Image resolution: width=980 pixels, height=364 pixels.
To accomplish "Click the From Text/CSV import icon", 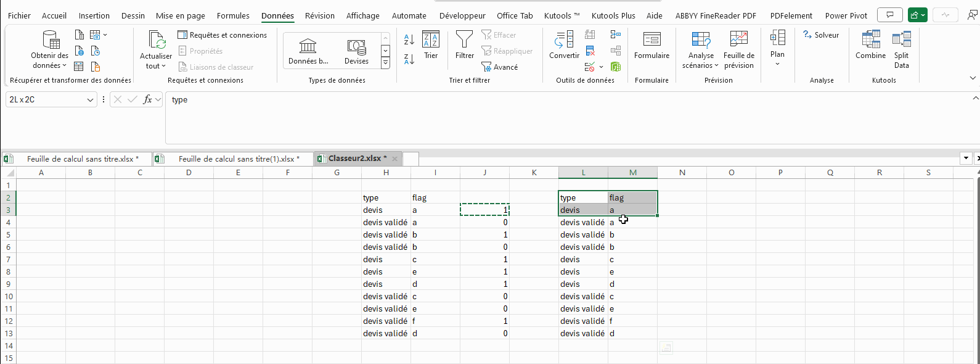I will [79, 35].
